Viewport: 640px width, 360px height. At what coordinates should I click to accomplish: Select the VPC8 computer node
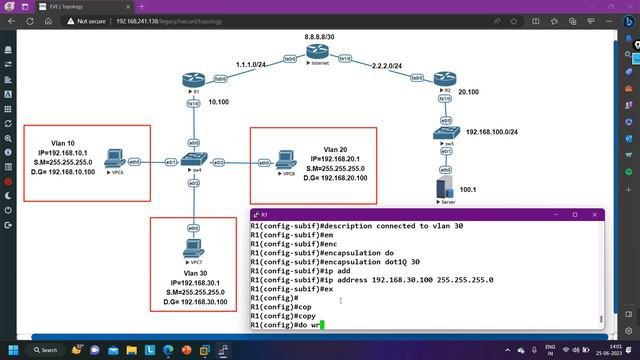tap(286, 160)
